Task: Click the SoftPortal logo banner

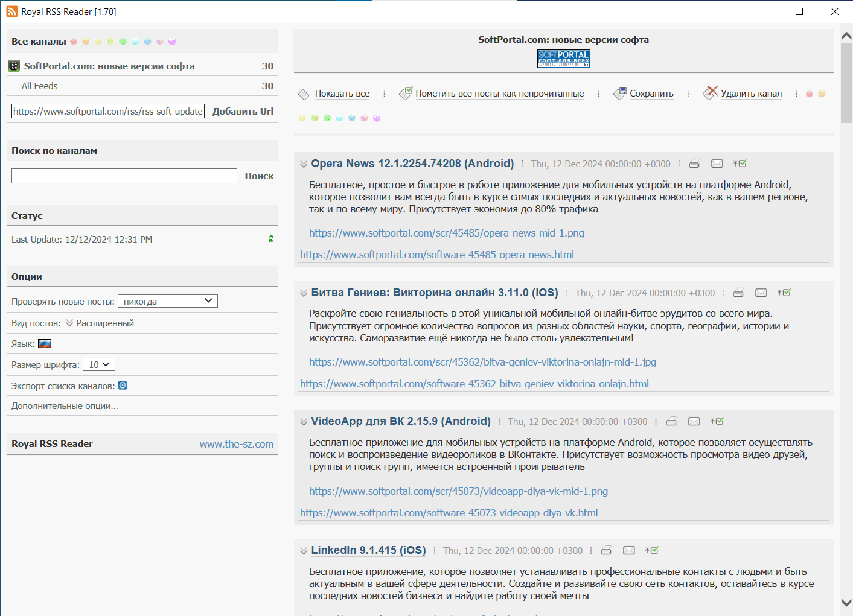Action: (x=564, y=59)
